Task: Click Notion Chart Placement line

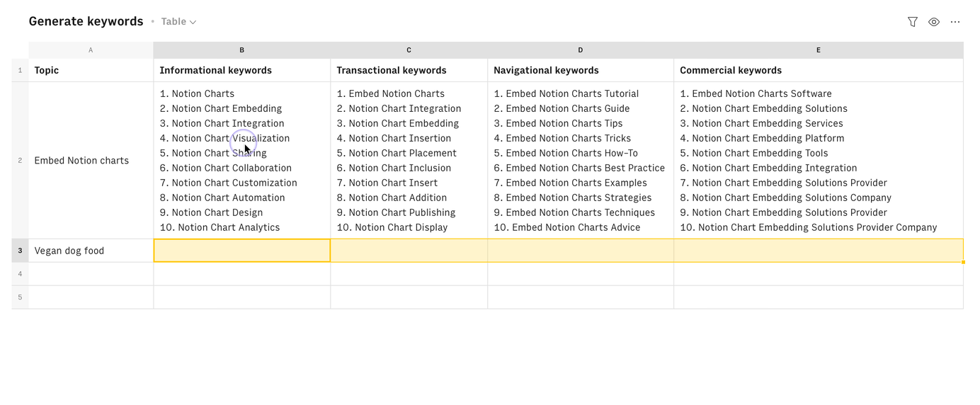Action: pyautogui.click(x=397, y=153)
